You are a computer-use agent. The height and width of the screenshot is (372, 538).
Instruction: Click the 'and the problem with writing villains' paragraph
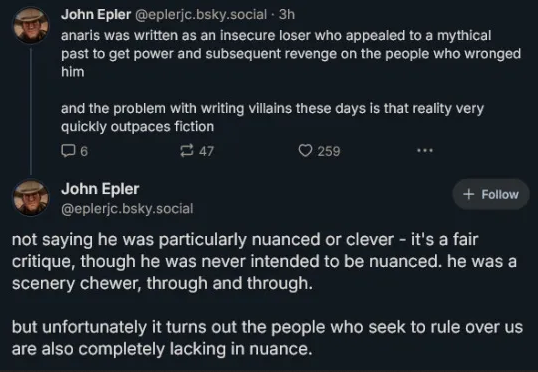pos(272,117)
